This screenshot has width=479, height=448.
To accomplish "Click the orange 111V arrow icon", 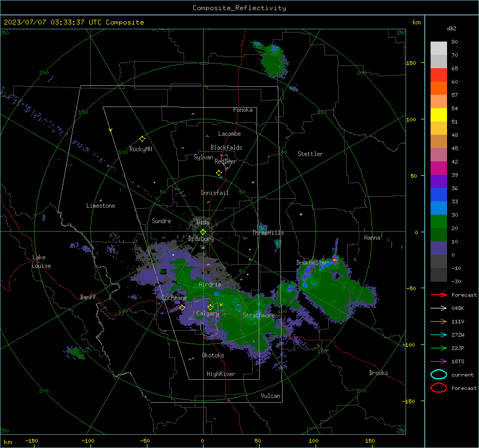I will click(439, 321).
